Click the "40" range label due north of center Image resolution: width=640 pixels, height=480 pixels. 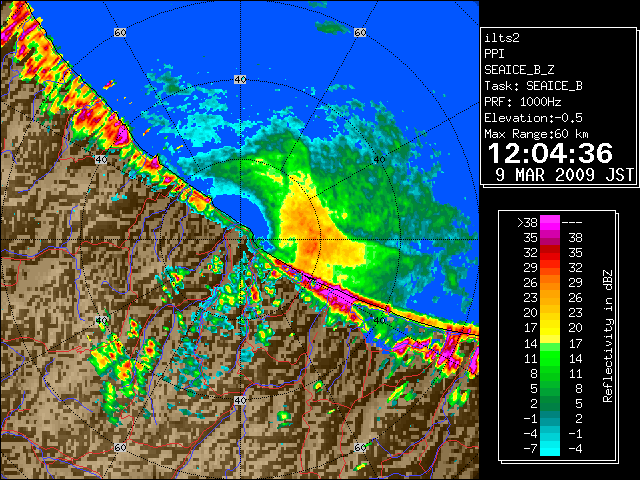(240, 80)
